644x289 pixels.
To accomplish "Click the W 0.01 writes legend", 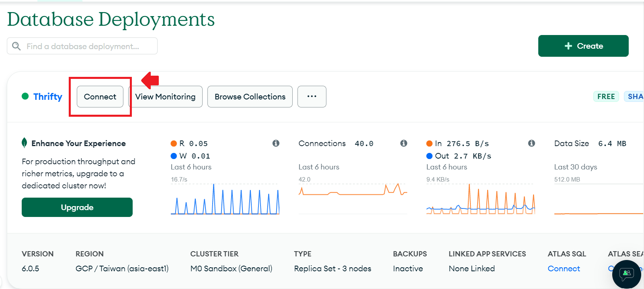I will (x=191, y=156).
